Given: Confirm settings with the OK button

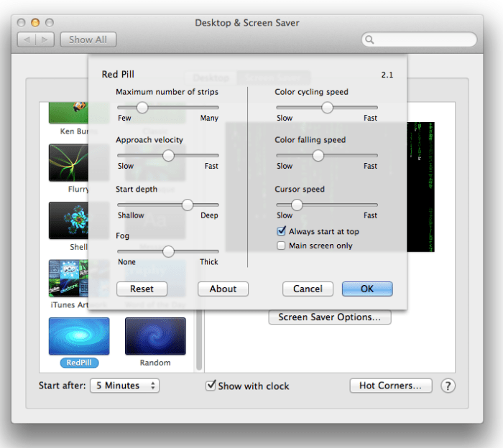Looking at the screenshot, I should coord(366,289).
